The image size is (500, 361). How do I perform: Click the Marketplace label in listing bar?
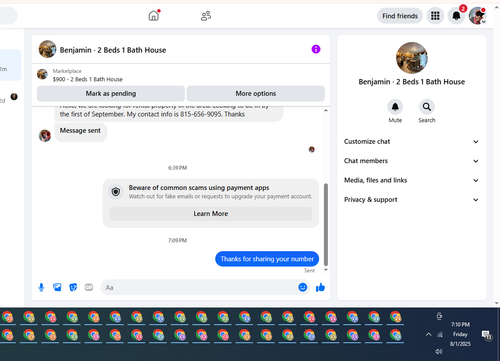click(x=67, y=71)
